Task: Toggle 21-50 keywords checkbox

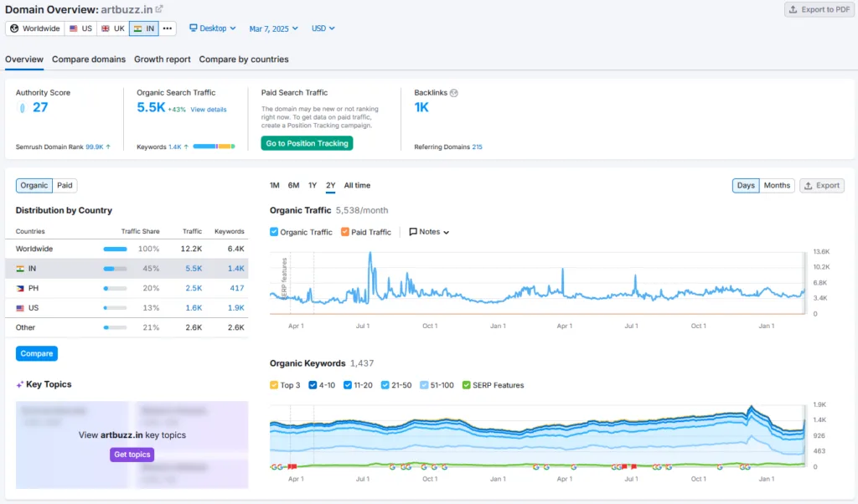Action: click(x=385, y=385)
